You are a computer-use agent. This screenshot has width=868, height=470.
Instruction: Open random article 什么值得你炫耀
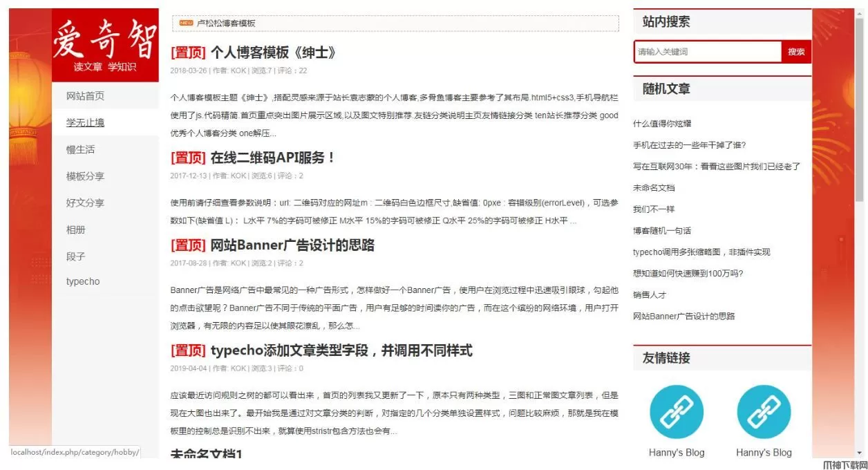pyautogui.click(x=662, y=123)
